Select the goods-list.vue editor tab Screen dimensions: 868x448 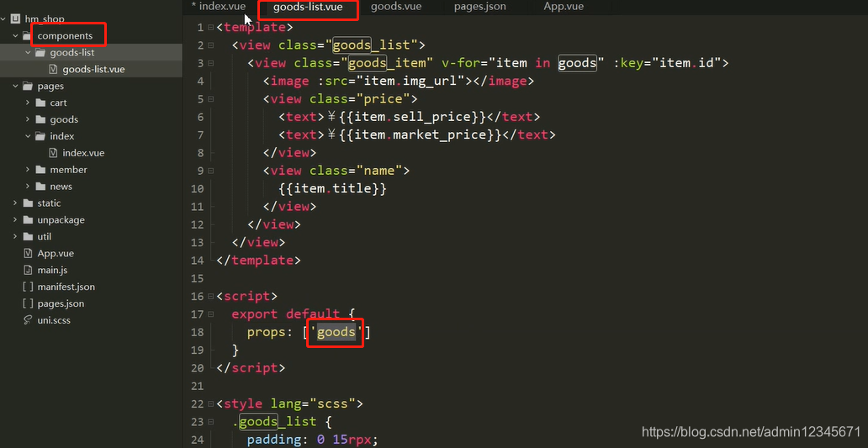click(x=308, y=8)
